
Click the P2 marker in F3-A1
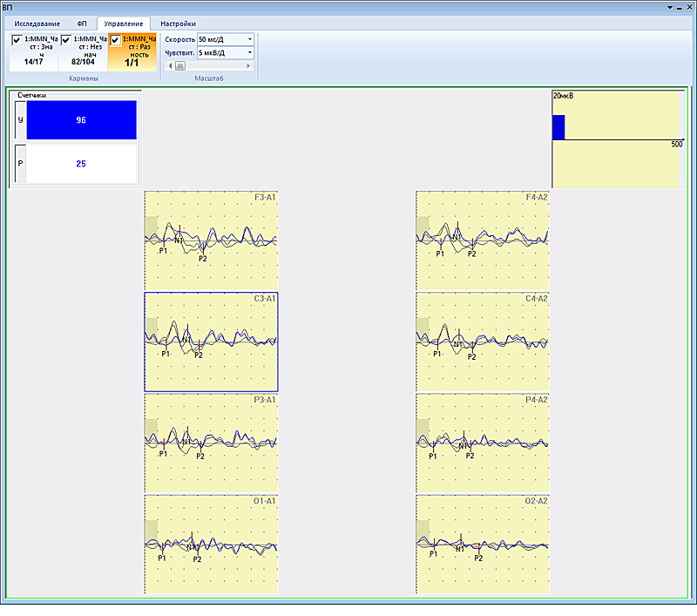click(203, 258)
